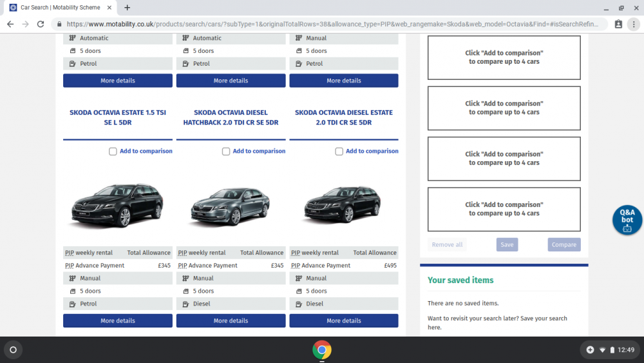Click the plus notification icon in tray

(590, 350)
